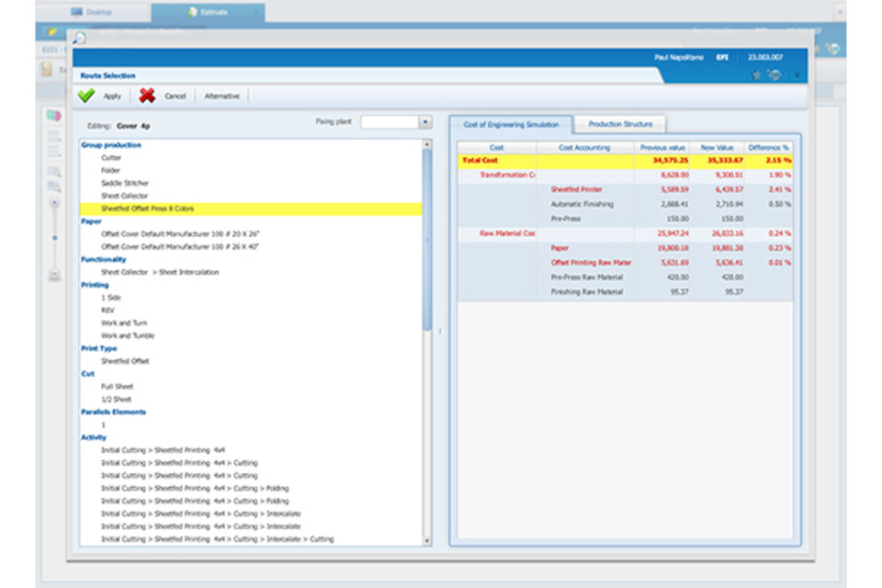Click the red Cancel X icon
The height and width of the screenshot is (588, 882).
point(147,96)
